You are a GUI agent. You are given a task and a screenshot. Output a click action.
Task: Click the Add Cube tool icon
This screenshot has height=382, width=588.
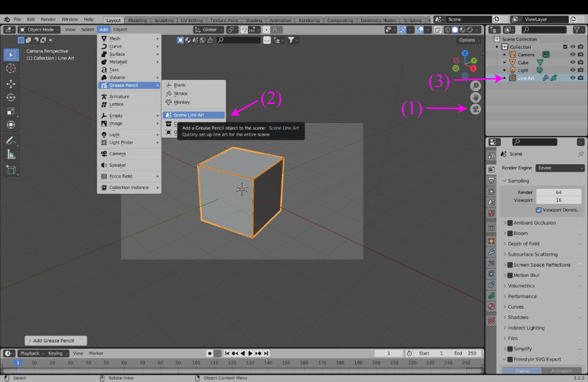(x=11, y=169)
